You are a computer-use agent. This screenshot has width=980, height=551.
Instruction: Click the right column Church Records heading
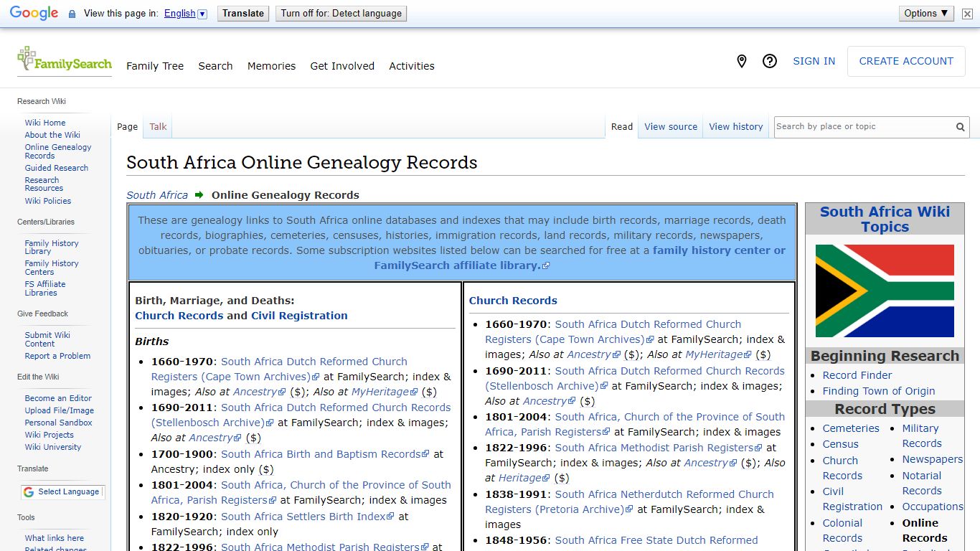tap(513, 301)
